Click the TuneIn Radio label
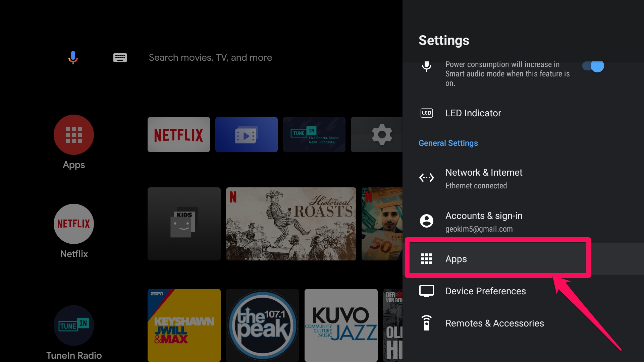The height and width of the screenshot is (362, 644). coord(74,355)
